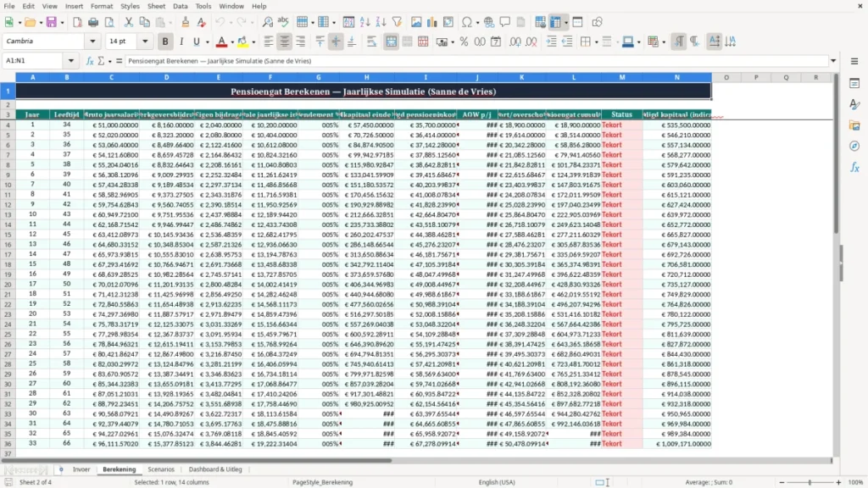Toggle Wrap Text
Image resolution: width=868 pixels, height=488 pixels.
[x=371, y=42]
